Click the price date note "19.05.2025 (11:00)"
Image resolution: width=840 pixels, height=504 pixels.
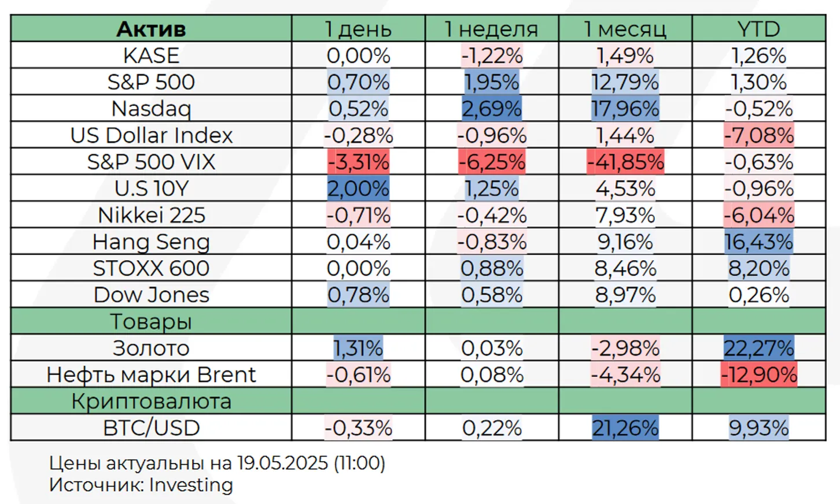(311, 463)
